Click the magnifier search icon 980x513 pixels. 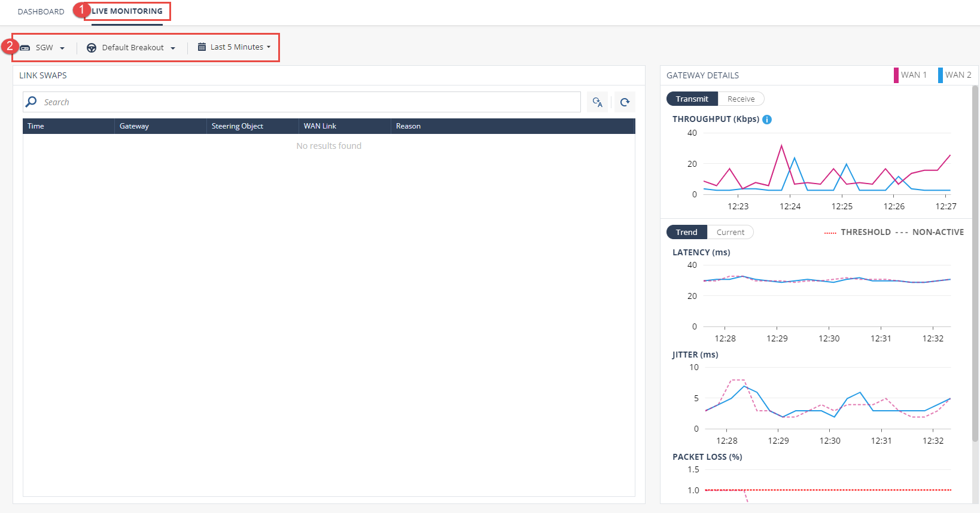31,102
